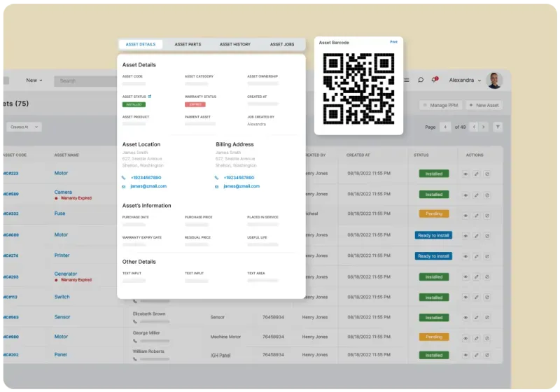Screen dimensions: 560x392
Task: Go to previous page chevron
Action: tap(474, 127)
